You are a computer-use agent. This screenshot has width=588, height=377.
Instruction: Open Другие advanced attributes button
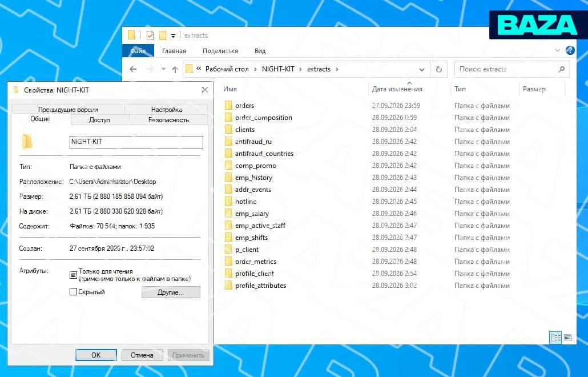coord(171,292)
